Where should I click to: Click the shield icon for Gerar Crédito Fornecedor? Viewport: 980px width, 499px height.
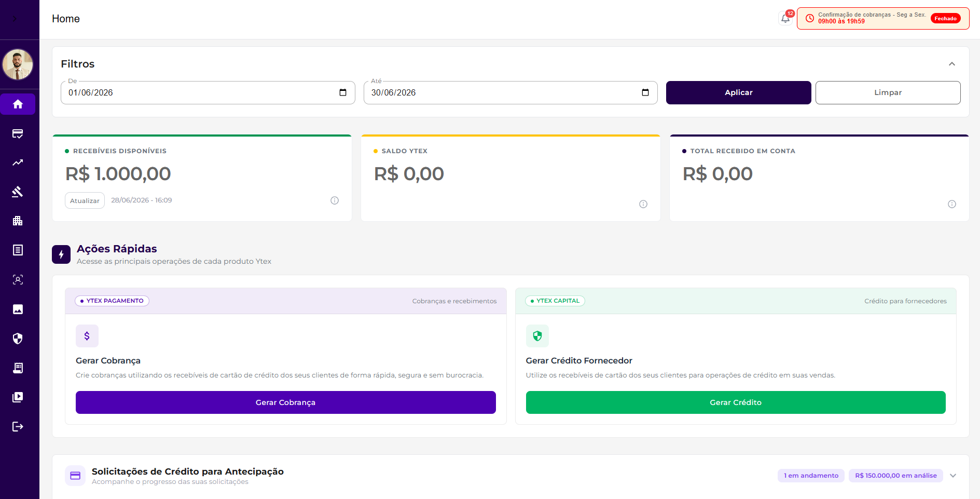[537, 336]
